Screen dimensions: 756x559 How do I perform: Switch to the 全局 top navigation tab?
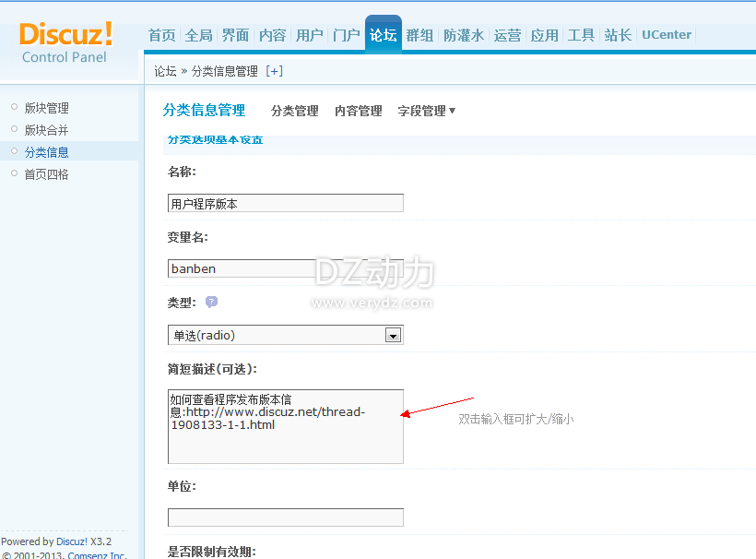tap(198, 35)
